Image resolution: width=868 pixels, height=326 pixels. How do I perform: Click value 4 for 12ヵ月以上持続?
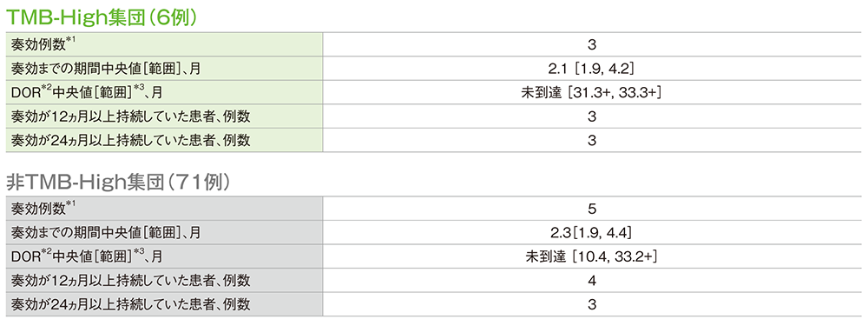[x=592, y=281]
